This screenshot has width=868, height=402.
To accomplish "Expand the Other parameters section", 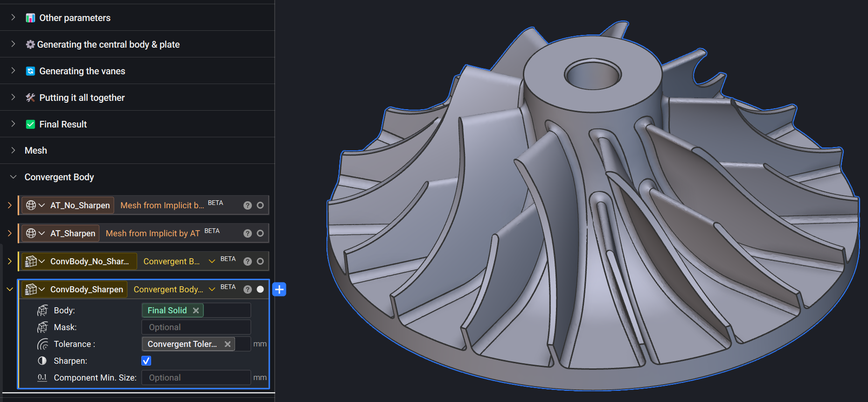I will pos(13,18).
